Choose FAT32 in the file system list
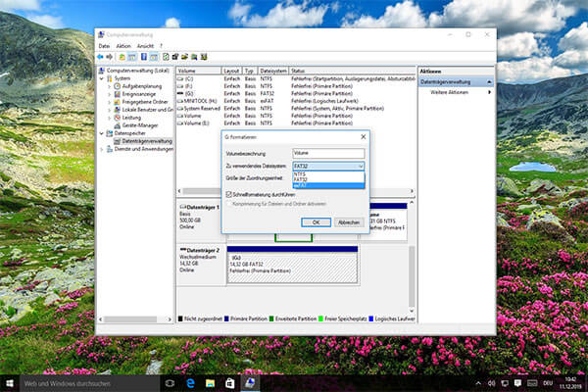Image resolution: width=588 pixels, height=392 pixels. click(x=328, y=179)
